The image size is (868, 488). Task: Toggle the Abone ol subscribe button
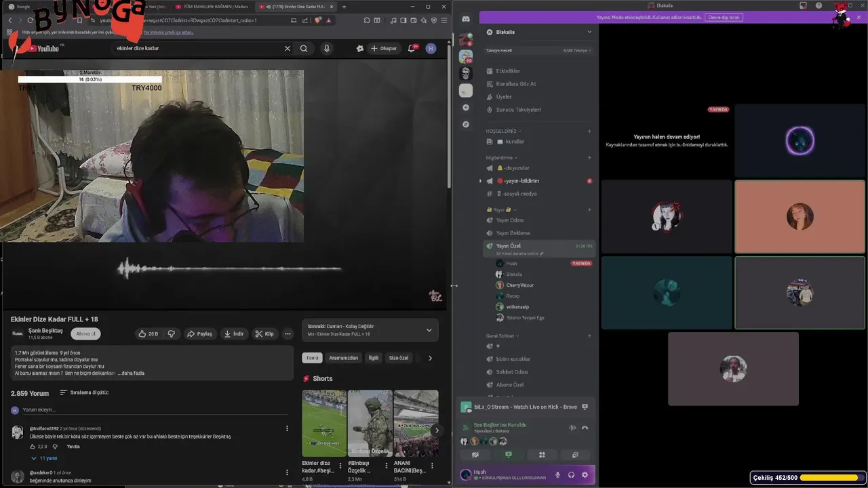coord(85,333)
